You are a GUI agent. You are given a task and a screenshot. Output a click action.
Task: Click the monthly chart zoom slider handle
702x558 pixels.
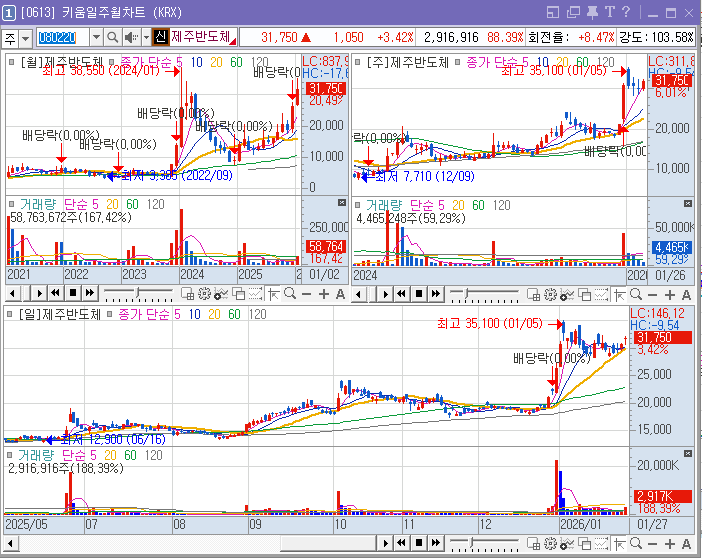point(138,293)
